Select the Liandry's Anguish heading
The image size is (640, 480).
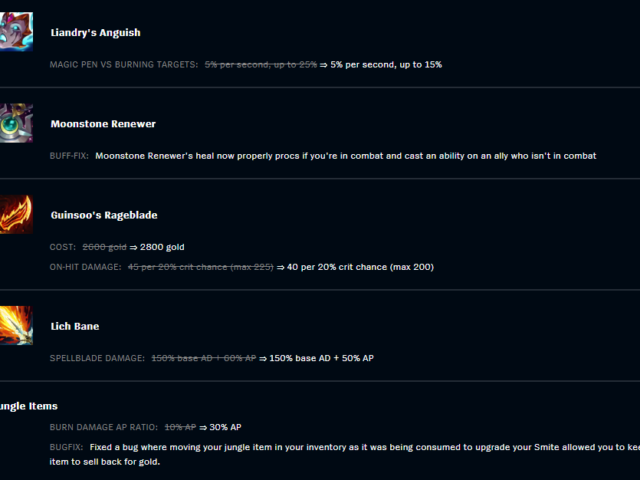point(96,33)
